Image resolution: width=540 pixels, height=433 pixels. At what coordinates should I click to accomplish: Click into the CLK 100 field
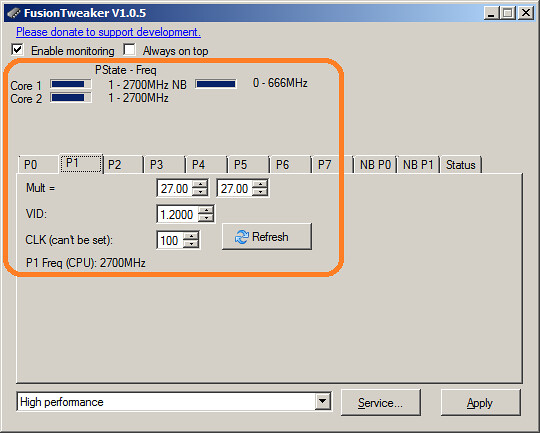[x=170, y=240]
